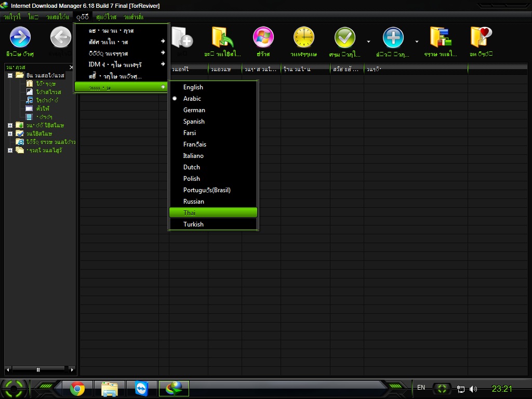Click the pink Windows-logo toolbar icon
Image resolution: width=532 pixels, height=399 pixels.
[263, 37]
